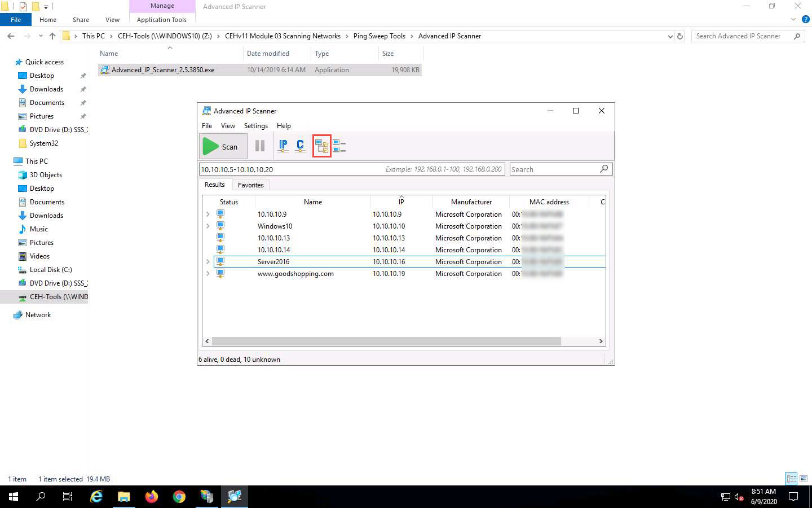Expand the Server2016 host row
812x508 pixels.
(208, 262)
